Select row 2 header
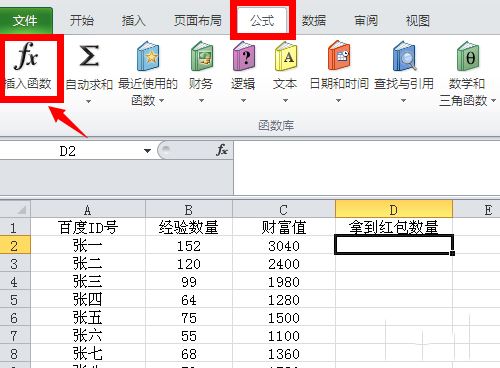500x368 pixels. [x=15, y=245]
